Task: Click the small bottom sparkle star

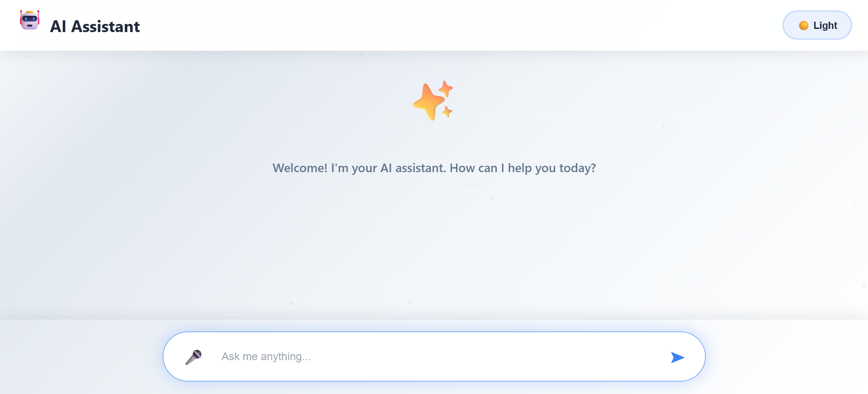Action: tap(447, 111)
